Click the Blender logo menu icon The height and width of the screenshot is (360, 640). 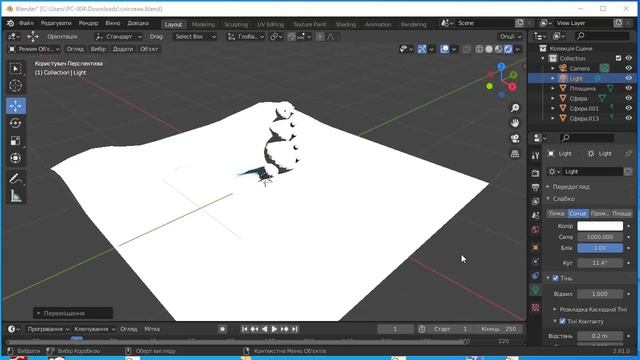coord(10,23)
